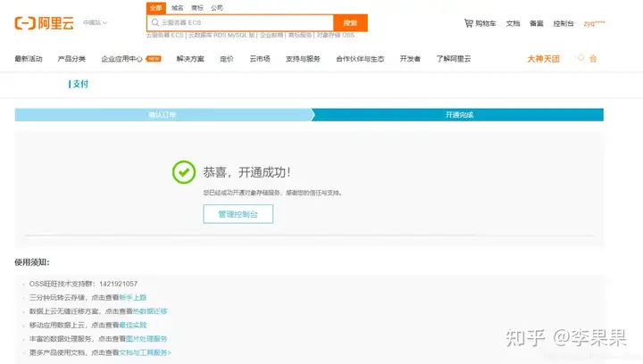Open the 支持与服务 menu

coord(303,59)
